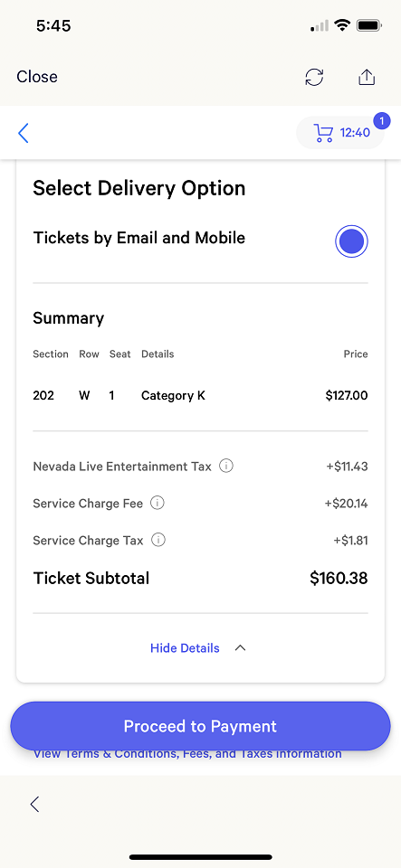Tap the Category K seat row
Image resolution: width=401 pixels, height=868 pixels.
201,396
